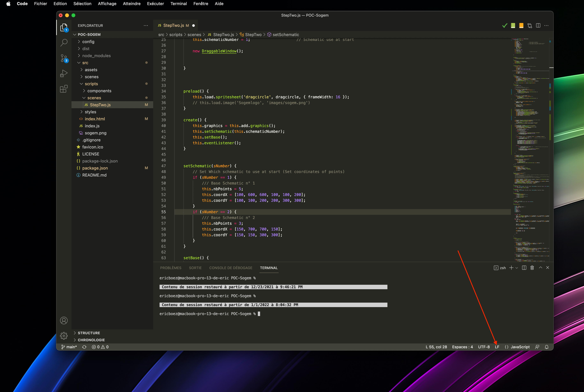Open terminal launch profile dropdown arrow
The height and width of the screenshot is (392, 584).
[517, 268]
